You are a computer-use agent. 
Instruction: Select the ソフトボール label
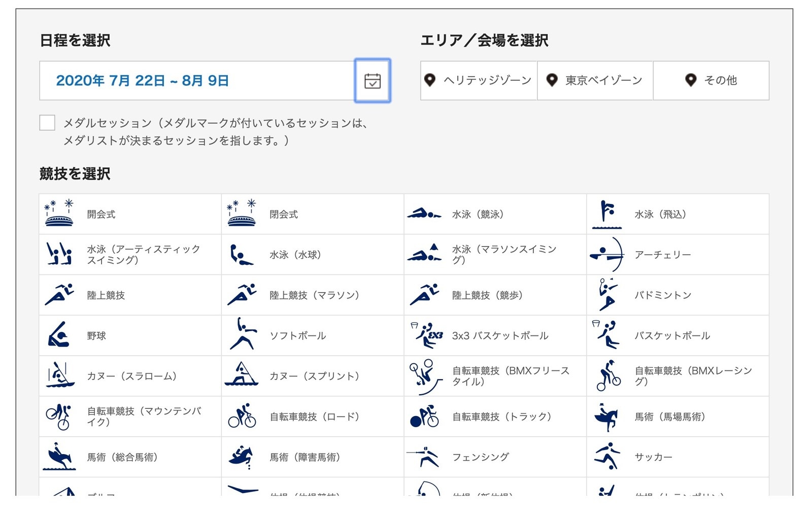(298, 336)
